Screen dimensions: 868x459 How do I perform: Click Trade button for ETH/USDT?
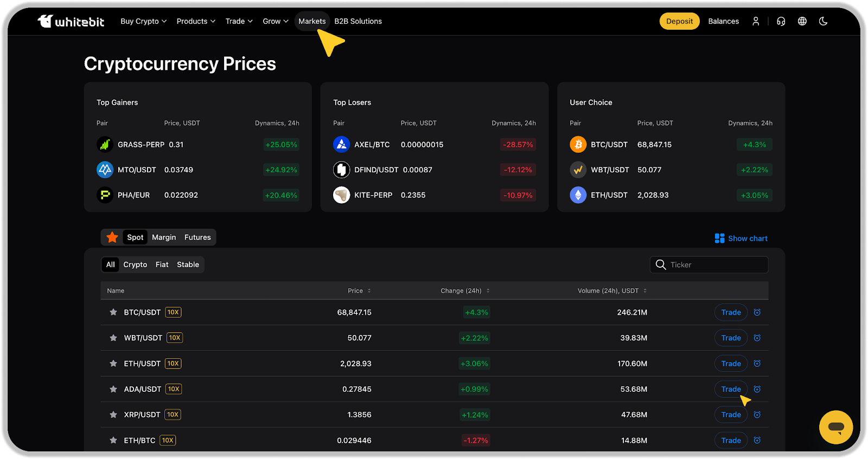pos(731,364)
